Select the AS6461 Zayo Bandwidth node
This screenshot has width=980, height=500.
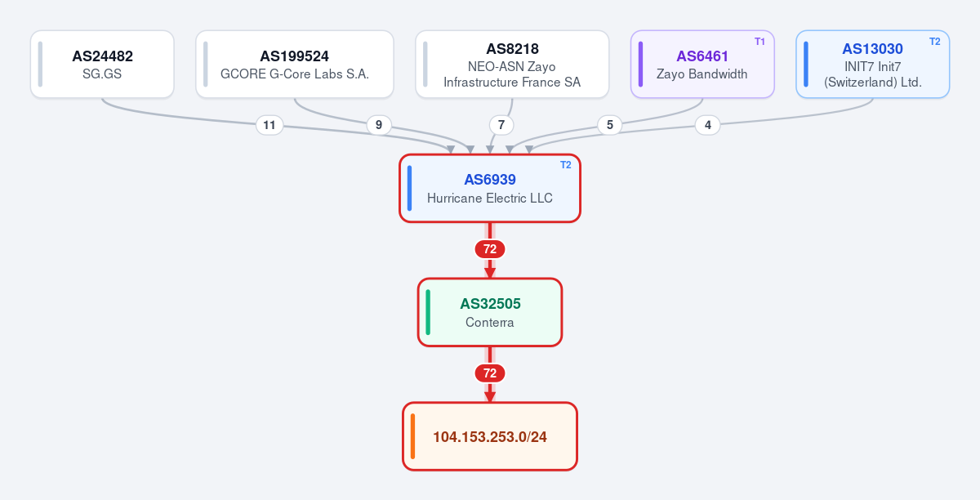702,65
